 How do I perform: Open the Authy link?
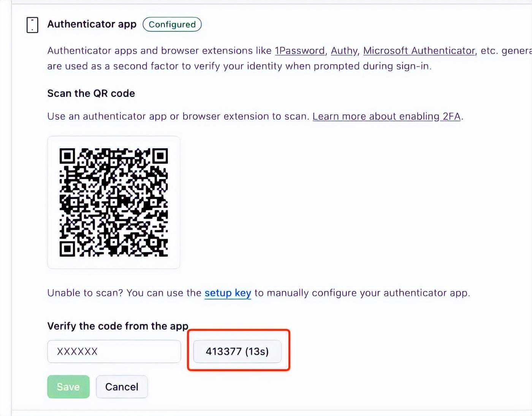[344, 51]
